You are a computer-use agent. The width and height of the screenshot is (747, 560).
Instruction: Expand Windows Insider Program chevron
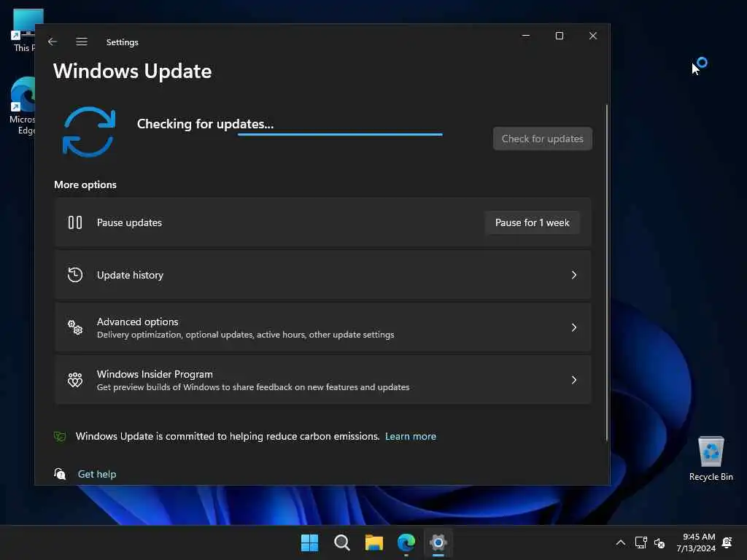574,379
